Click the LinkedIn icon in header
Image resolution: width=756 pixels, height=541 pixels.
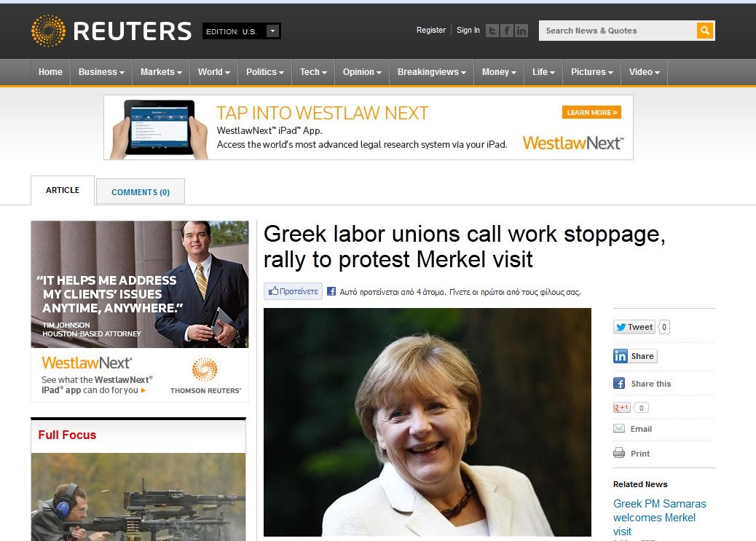point(521,31)
